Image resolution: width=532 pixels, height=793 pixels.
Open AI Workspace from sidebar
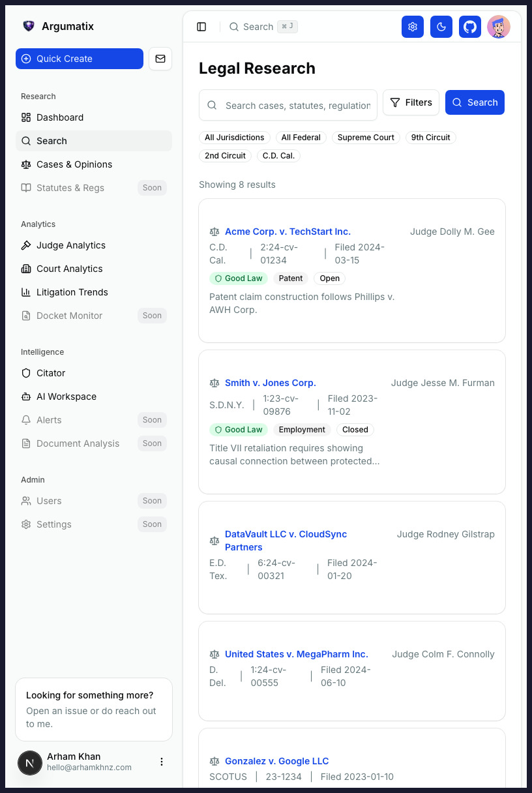pos(66,396)
